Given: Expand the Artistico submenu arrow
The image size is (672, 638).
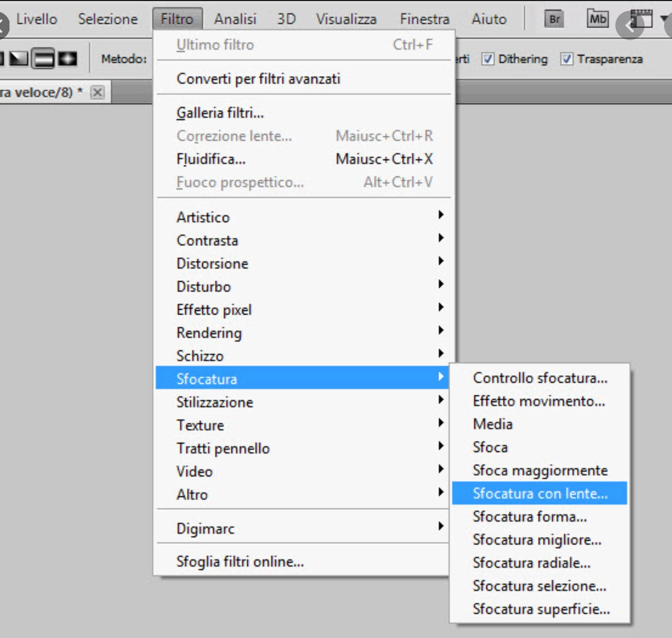Looking at the screenshot, I should (441, 215).
